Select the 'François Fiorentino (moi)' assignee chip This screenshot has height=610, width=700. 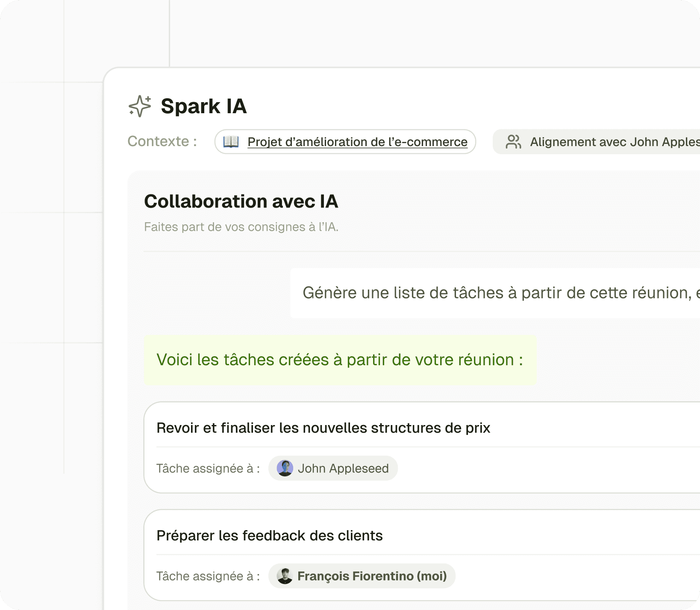(362, 576)
